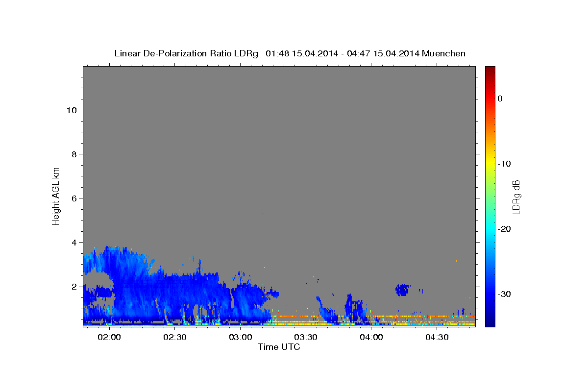The image size is (588, 392).
Task: Click the height label 6
Action: [74, 198]
